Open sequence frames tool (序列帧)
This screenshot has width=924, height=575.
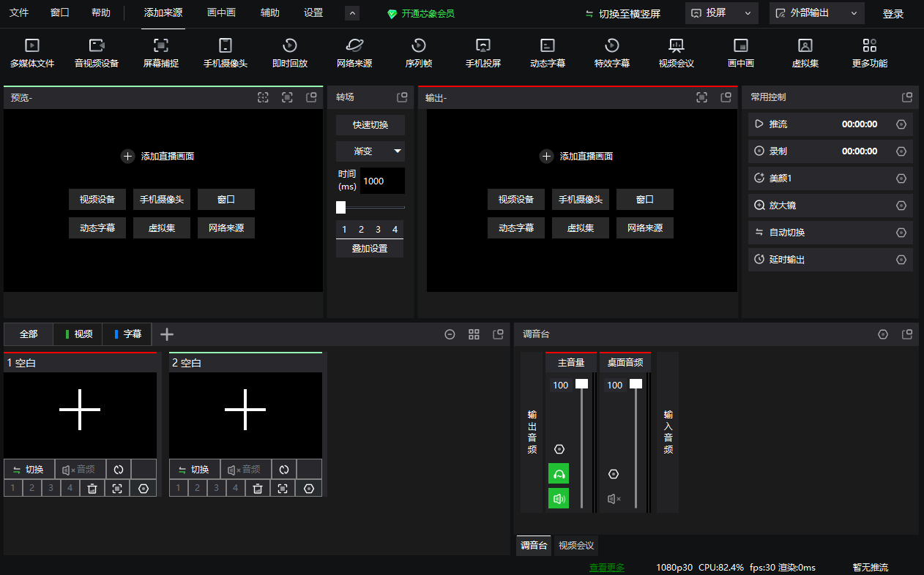[419, 53]
